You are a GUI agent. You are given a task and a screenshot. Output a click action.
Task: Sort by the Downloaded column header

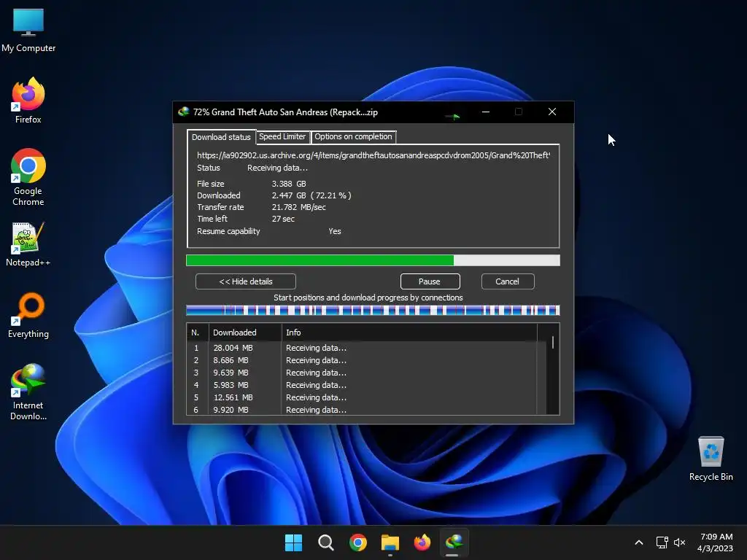[x=245, y=332]
